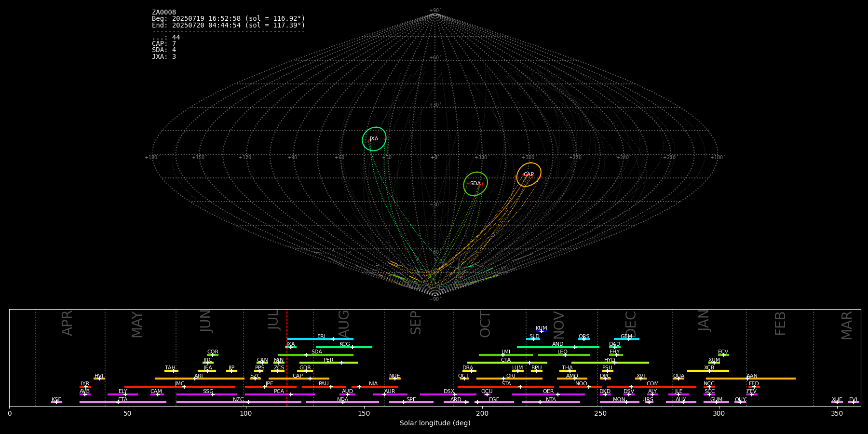Click the -90 latitude label at map bottom
The width and height of the screenshot is (868, 434).
pos(434,299)
